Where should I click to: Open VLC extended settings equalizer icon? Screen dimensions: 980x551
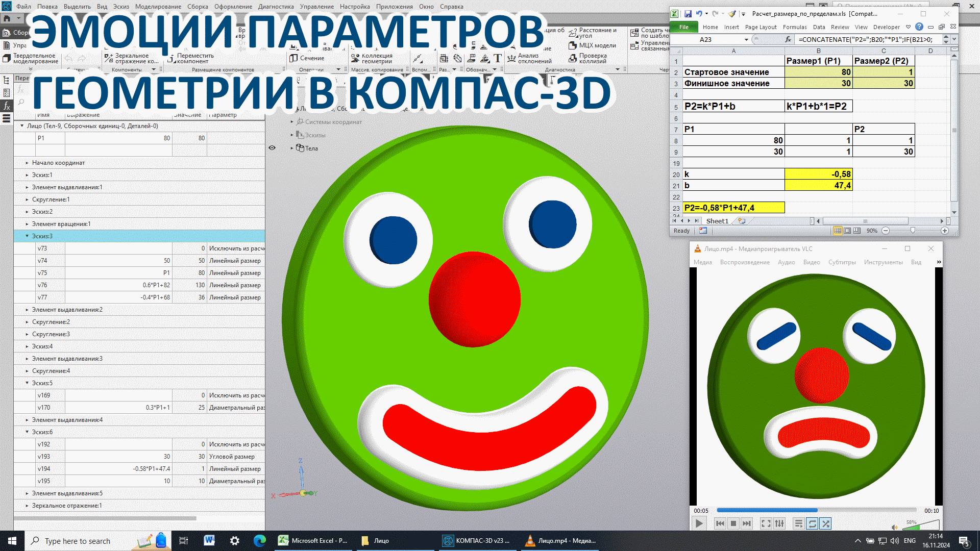(x=779, y=523)
